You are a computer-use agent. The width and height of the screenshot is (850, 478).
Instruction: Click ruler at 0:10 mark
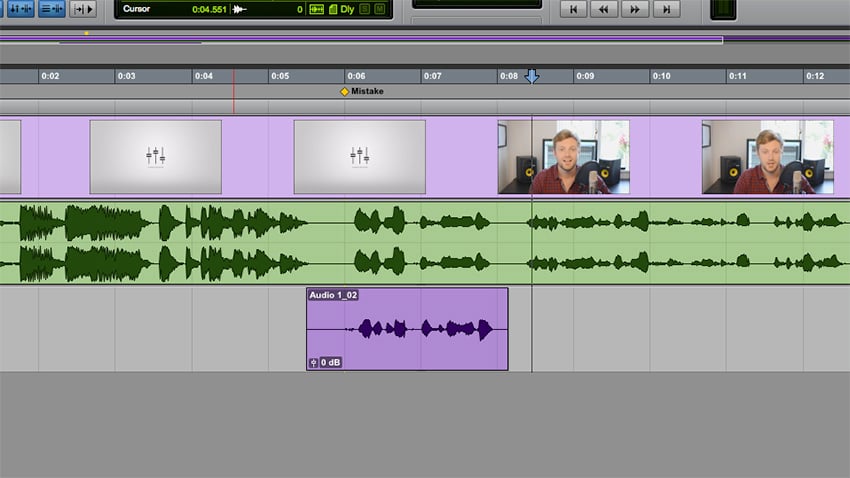tap(661, 76)
